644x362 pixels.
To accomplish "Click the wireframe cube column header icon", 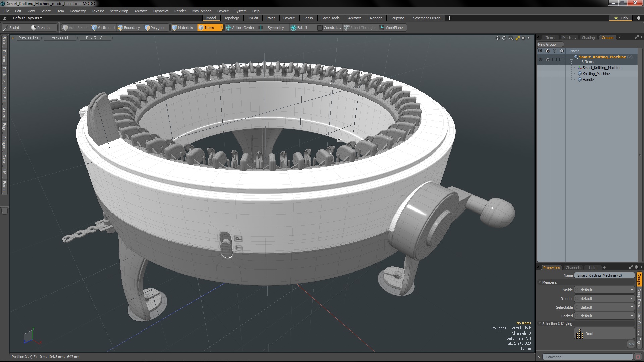I will click(x=555, y=51).
